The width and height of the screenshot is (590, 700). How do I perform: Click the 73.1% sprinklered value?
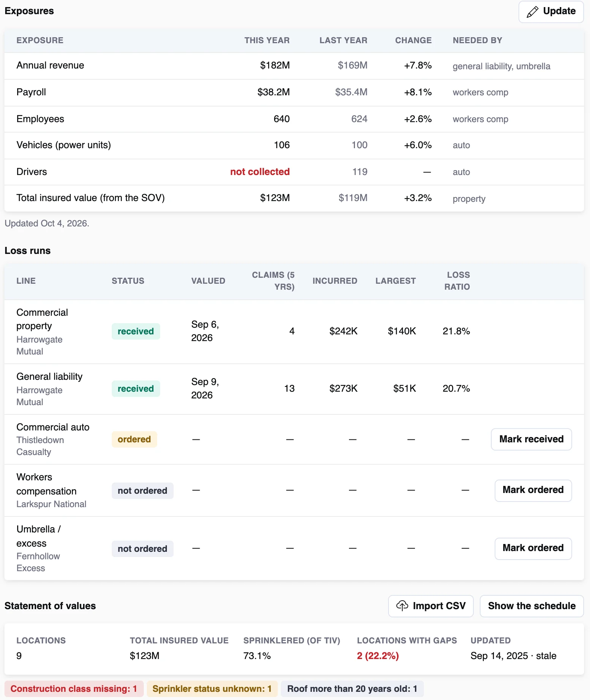pos(257,656)
